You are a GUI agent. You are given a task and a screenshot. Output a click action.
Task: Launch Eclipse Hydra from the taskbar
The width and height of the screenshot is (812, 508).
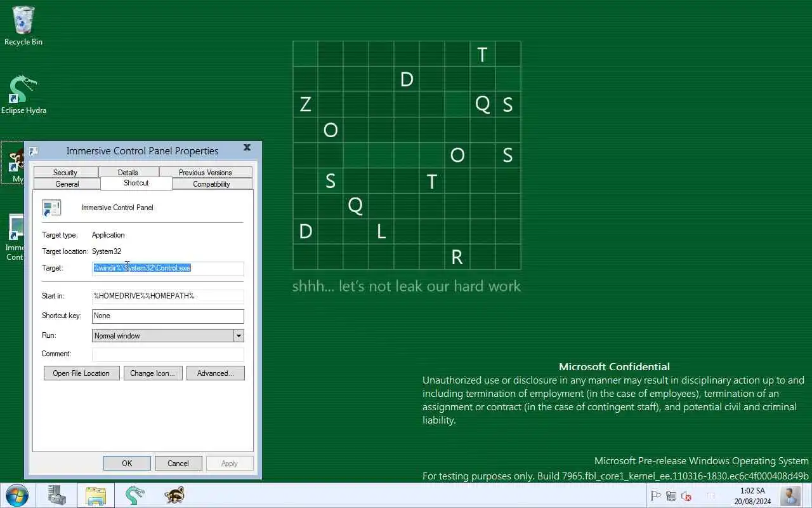tap(134, 495)
